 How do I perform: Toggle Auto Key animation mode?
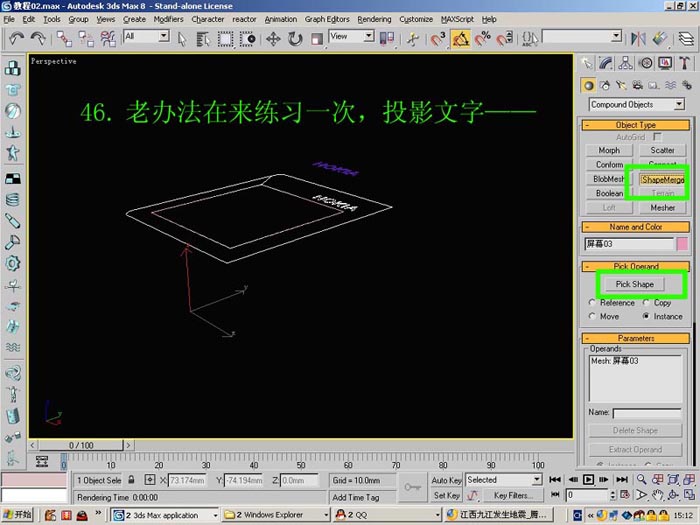tap(446, 480)
